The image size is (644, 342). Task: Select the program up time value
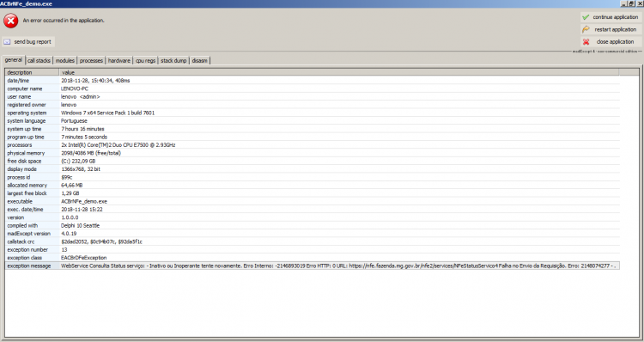coord(84,137)
